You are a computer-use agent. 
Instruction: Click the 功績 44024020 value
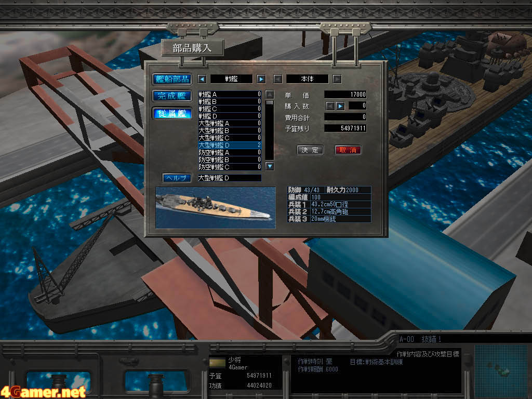259,385
